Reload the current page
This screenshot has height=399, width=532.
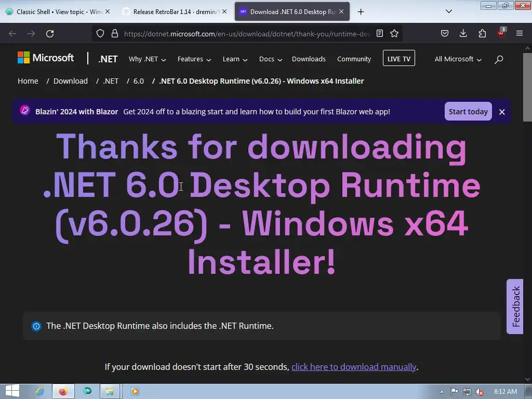pos(50,34)
